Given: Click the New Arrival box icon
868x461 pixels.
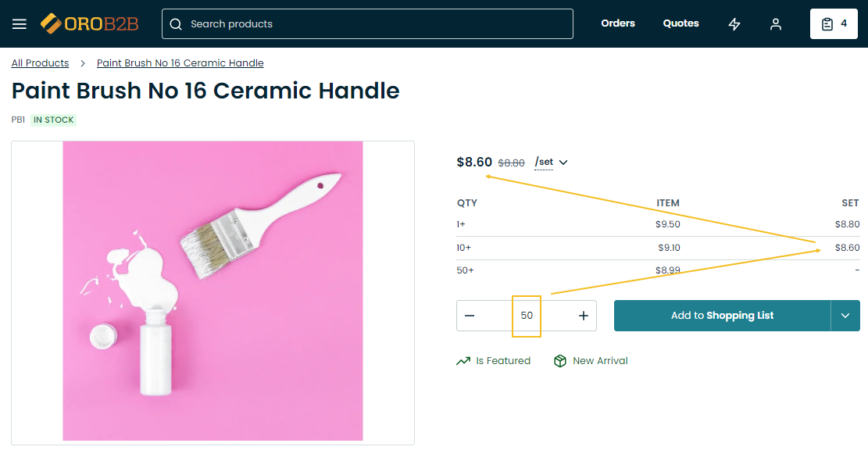Looking at the screenshot, I should tap(559, 361).
